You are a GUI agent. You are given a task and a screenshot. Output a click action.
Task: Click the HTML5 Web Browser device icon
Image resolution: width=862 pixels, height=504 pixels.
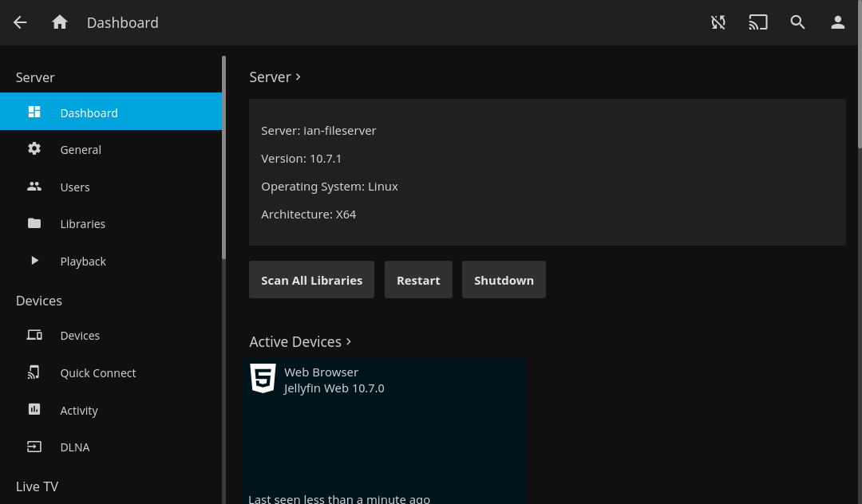pyautogui.click(x=263, y=378)
